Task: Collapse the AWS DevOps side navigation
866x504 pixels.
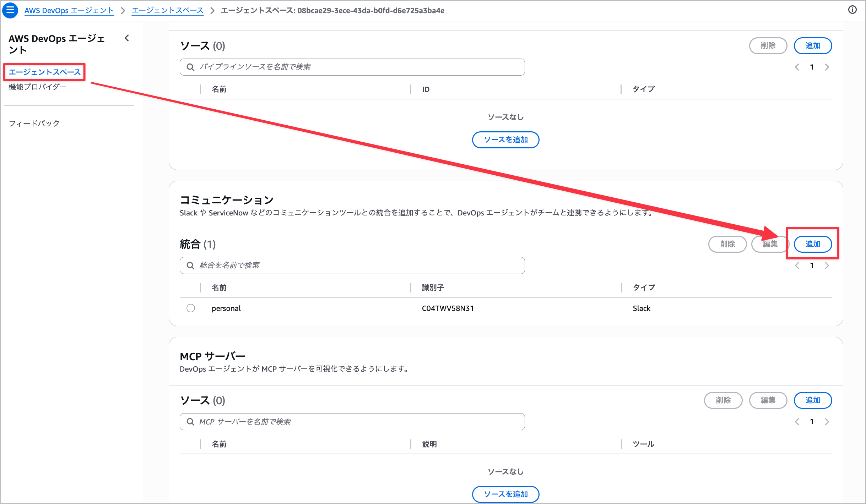Action: pos(127,38)
